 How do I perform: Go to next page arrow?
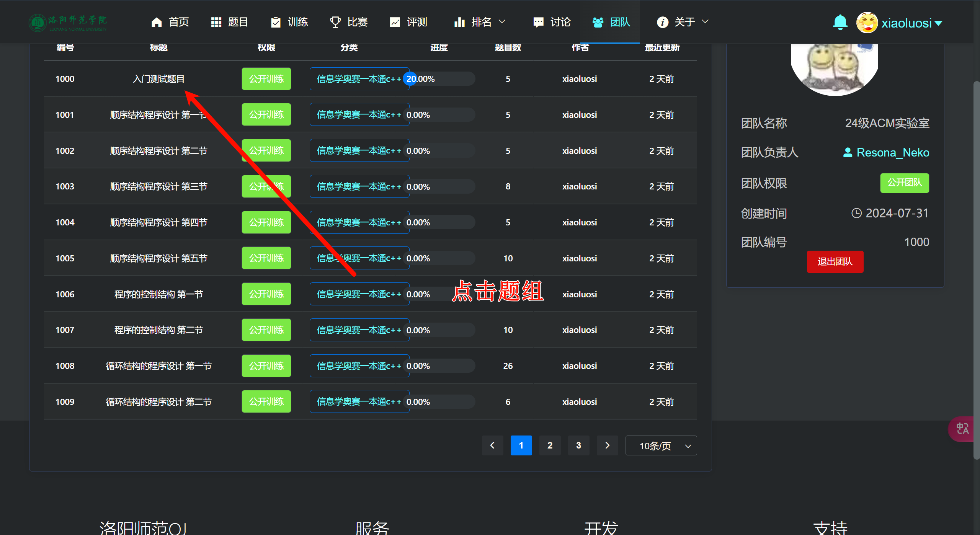point(607,445)
